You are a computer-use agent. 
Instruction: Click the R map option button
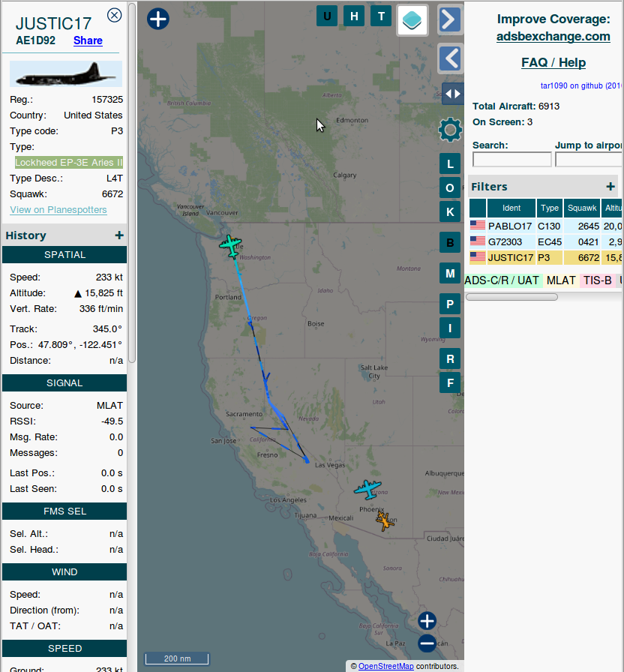450,359
